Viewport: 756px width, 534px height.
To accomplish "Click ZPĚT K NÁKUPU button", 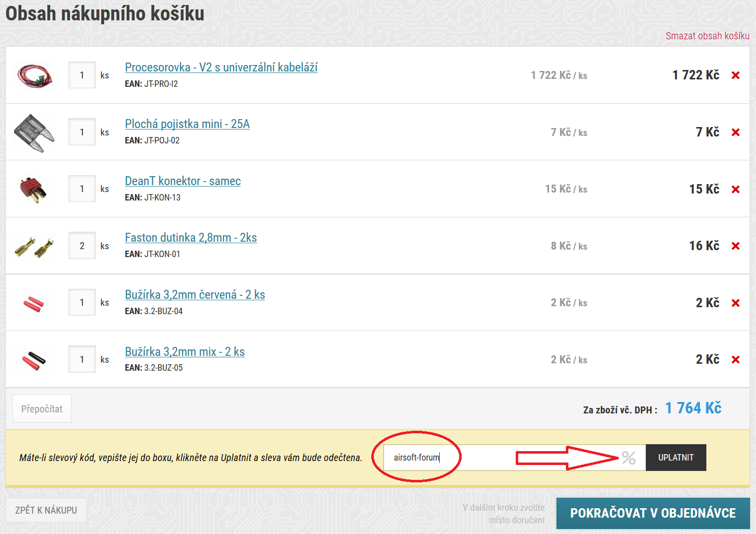I will point(46,510).
